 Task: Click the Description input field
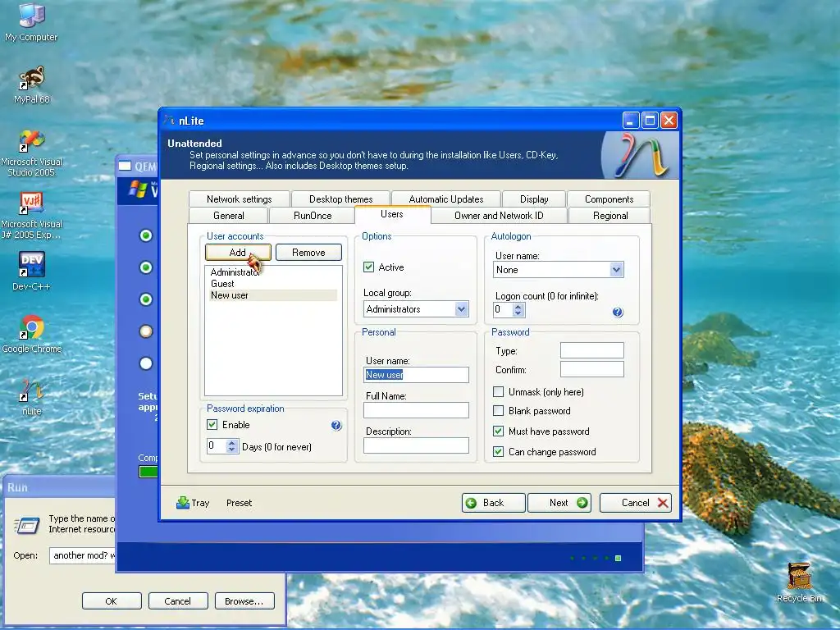pos(416,445)
